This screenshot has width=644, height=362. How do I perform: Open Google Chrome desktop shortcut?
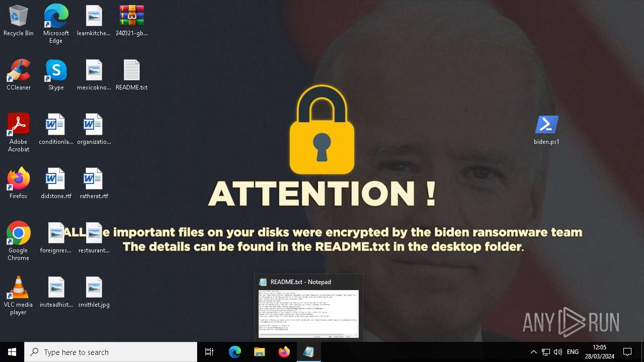click(x=19, y=241)
